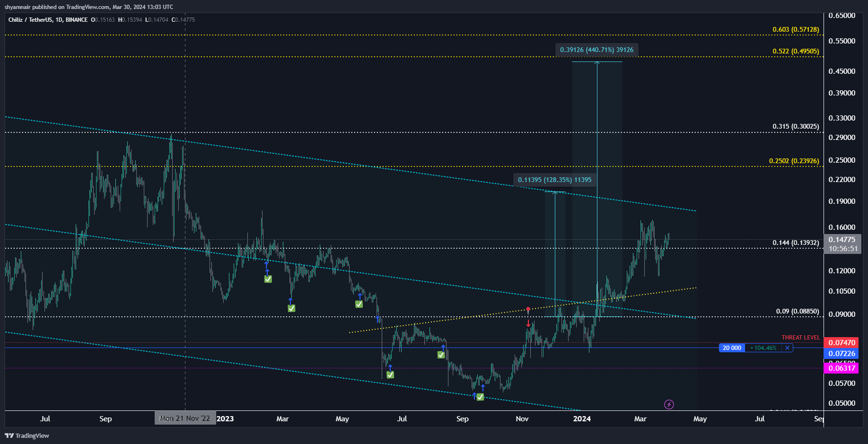Click the 0.12000 price axis label

click(842, 270)
